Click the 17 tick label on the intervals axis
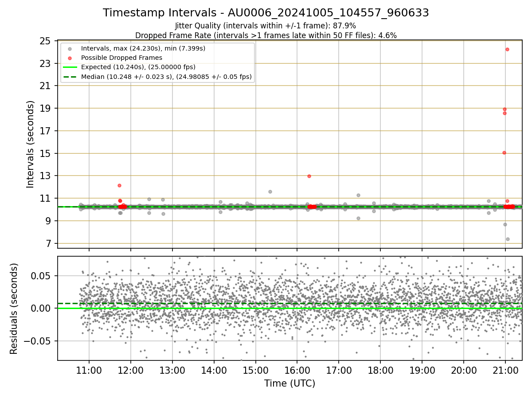The height and width of the screenshot is (399, 532). click(45, 131)
